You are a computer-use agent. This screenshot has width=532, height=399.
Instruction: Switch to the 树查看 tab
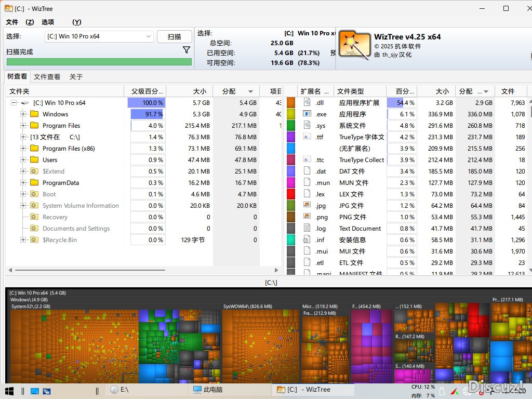[17, 76]
